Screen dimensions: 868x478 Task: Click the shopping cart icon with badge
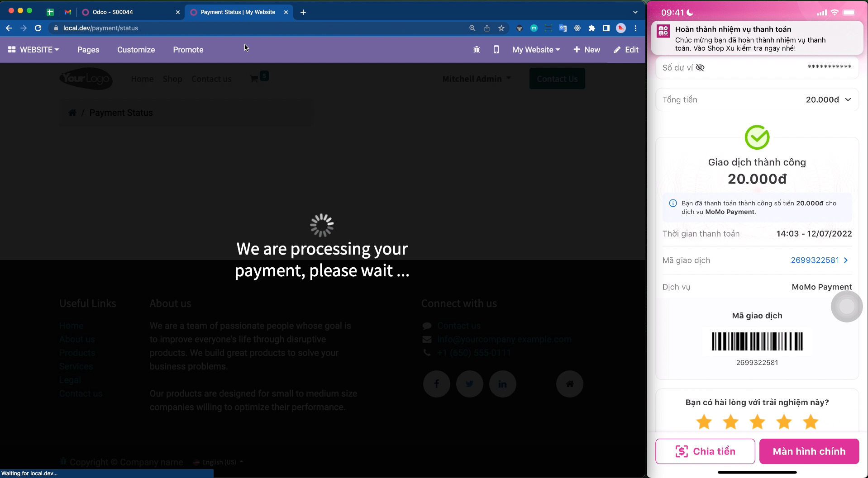pyautogui.click(x=258, y=77)
